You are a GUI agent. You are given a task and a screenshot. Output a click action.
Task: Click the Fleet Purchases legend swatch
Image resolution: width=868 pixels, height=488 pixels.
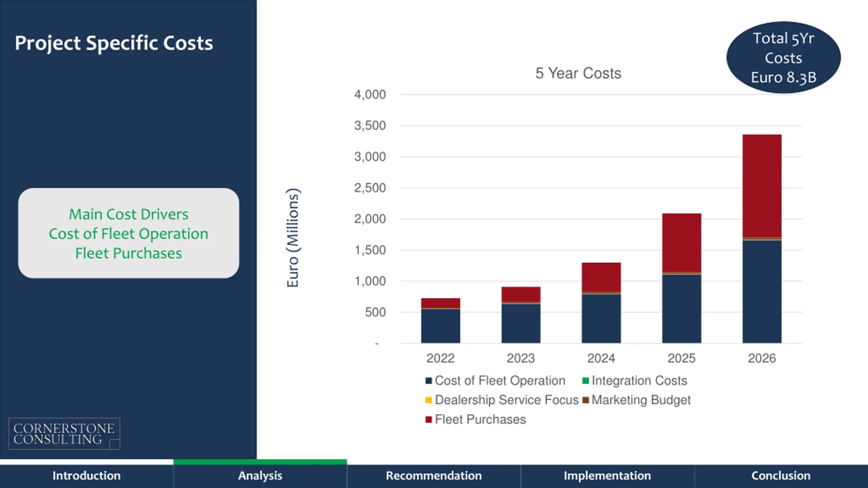429,420
